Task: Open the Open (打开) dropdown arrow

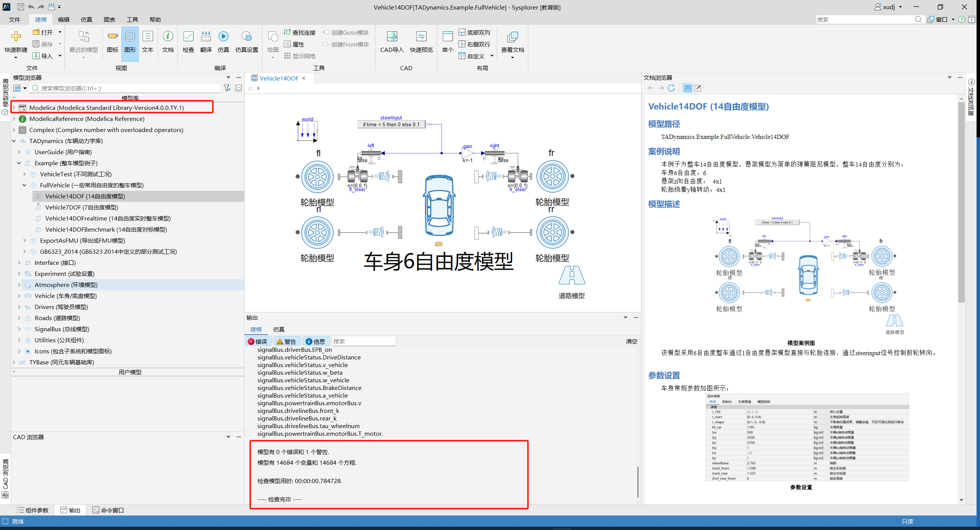Action: click(x=60, y=32)
